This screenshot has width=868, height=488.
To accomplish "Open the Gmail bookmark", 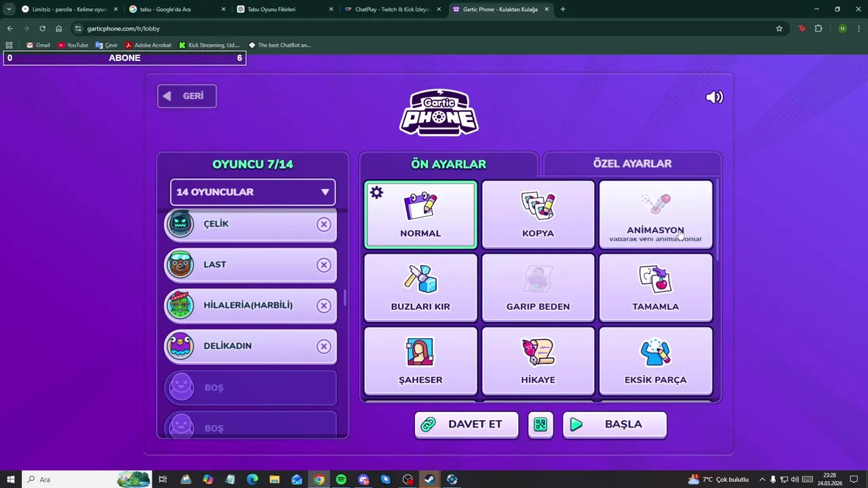I will click(38, 45).
